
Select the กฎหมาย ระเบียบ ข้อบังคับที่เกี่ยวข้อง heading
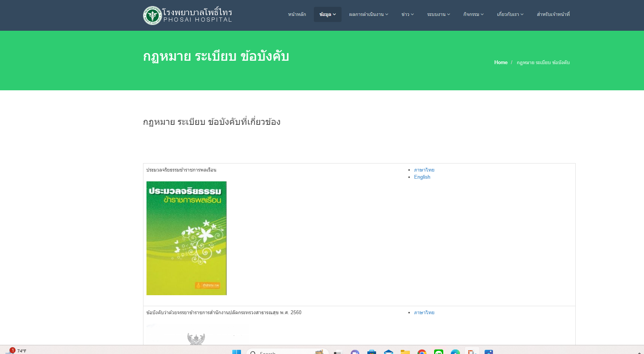coord(212,122)
